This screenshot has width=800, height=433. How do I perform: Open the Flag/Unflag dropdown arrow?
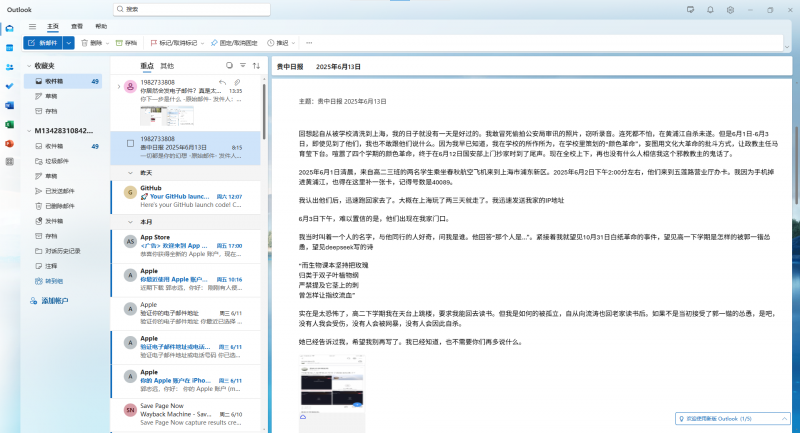coord(202,43)
